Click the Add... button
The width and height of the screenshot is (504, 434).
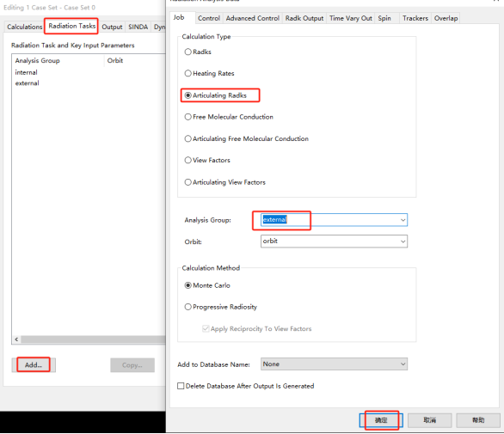click(34, 365)
